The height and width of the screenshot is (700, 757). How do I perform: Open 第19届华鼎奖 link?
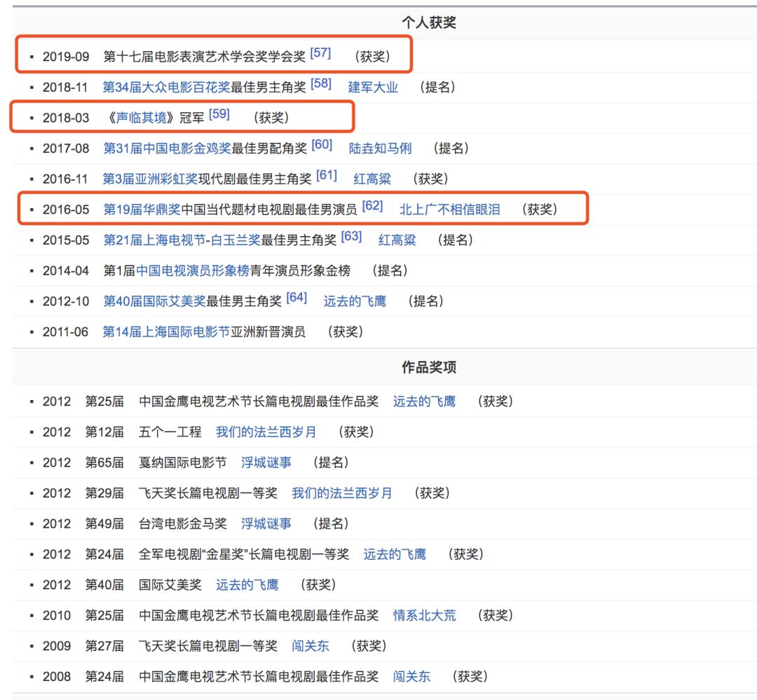coord(142,210)
